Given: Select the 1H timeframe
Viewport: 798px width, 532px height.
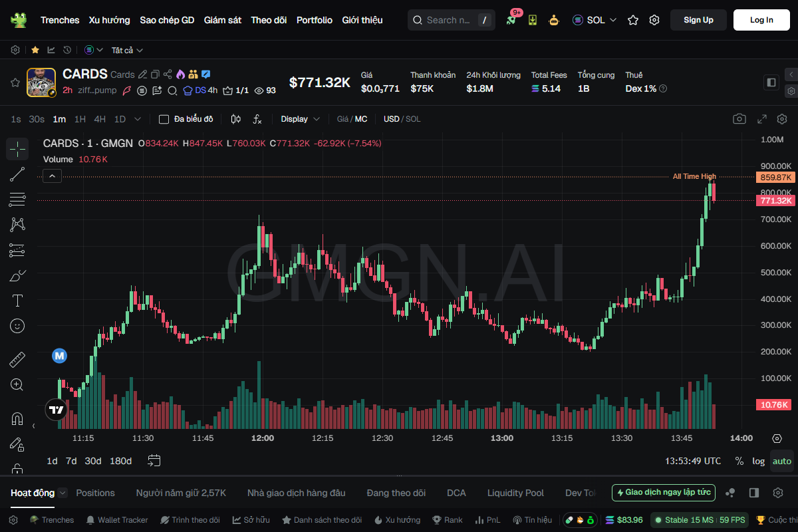Looking at the screenshot, I should tap(80, 119).
